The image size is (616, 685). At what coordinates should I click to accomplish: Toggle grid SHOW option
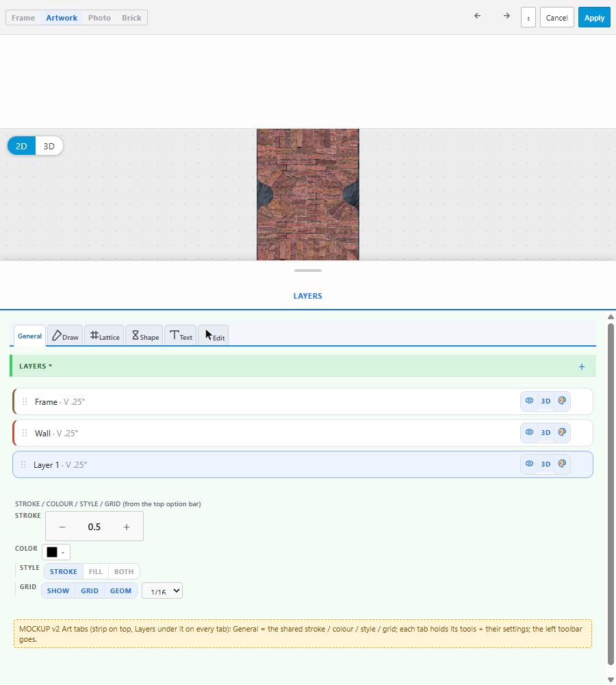tap(58, 590)
